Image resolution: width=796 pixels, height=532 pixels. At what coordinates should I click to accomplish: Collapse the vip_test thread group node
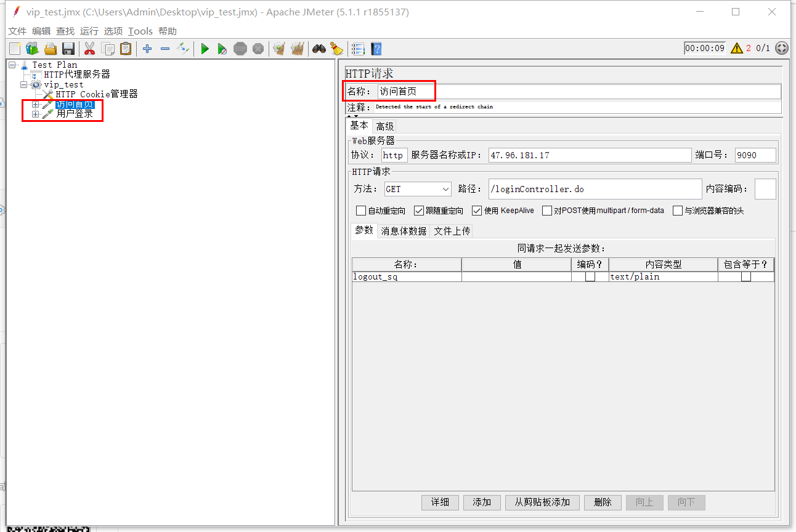pos(24,84)
